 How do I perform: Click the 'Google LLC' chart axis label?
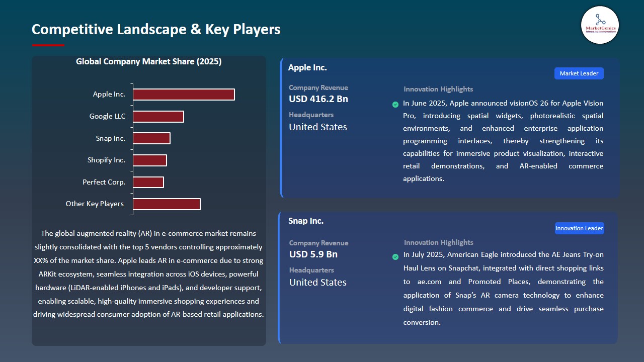point(108,117)
